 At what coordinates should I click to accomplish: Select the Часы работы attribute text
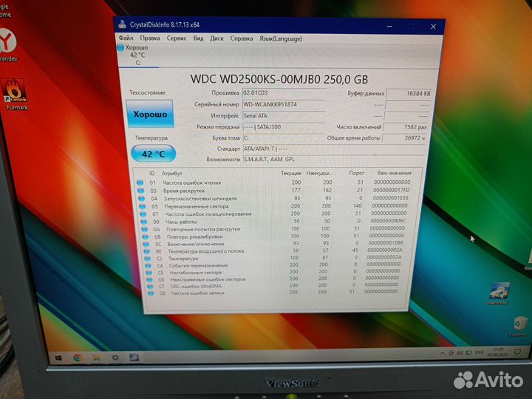[181, 222]
